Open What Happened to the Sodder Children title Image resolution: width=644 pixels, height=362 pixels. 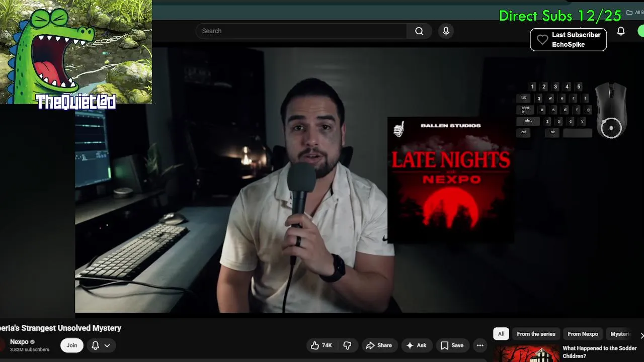pos(599,352)
